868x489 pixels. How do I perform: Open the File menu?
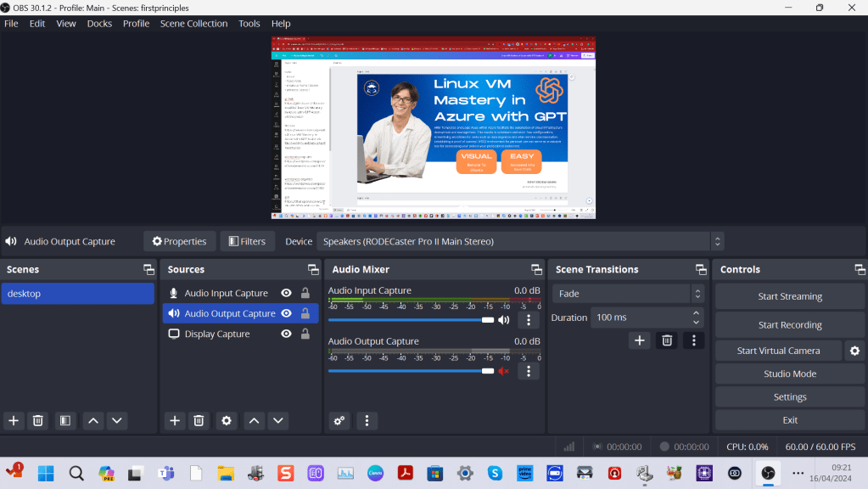pos(11,23)
